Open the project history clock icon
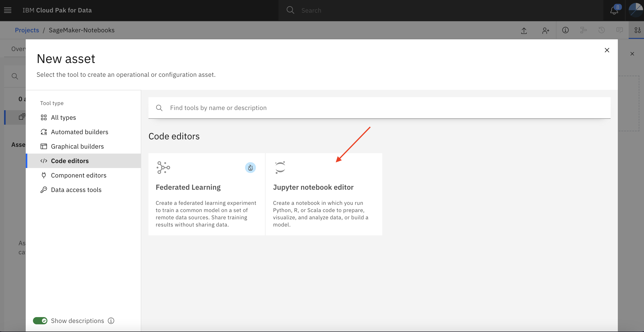This screenshot has height=332, width=644. click(602, 30)
